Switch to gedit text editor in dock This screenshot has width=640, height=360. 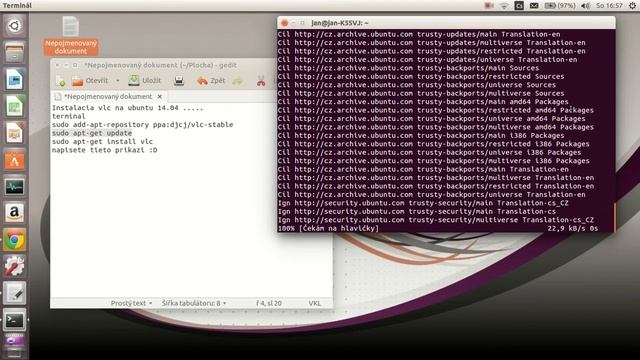click(14, 293)
